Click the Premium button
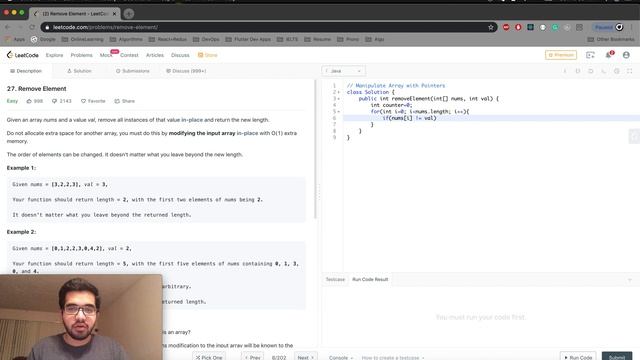Viewport: 640px width, 360px height. point(561,55)
